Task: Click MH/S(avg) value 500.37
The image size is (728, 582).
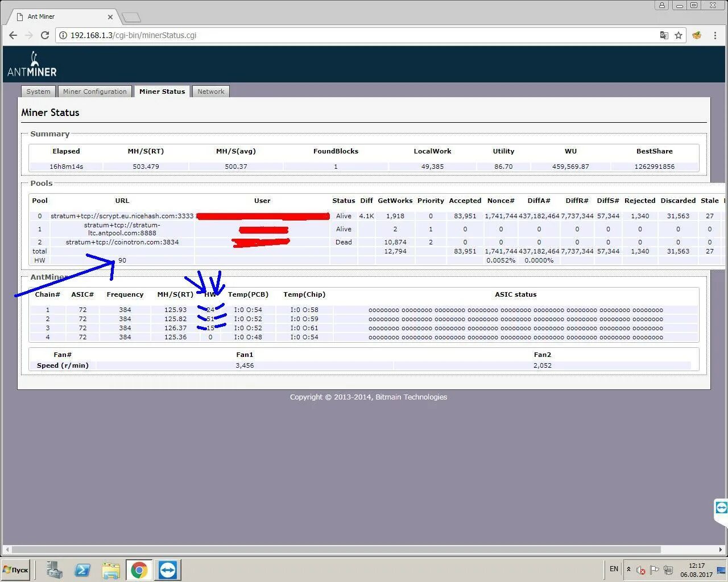Action: (x=236, y=167)
